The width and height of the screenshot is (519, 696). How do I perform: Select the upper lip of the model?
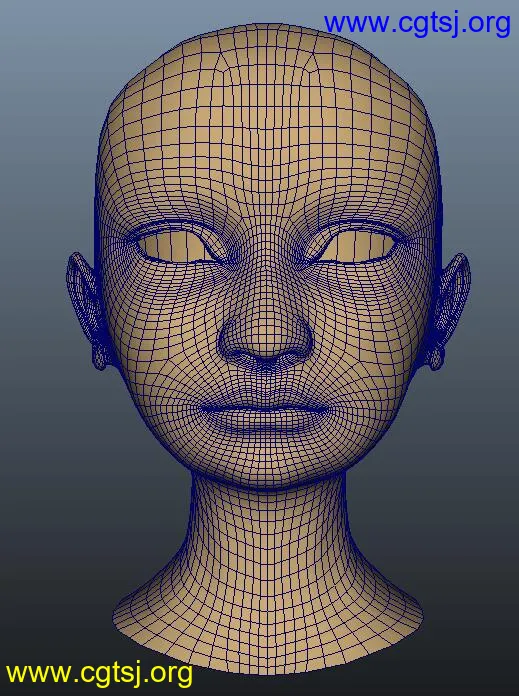click(x=265, y=403)
